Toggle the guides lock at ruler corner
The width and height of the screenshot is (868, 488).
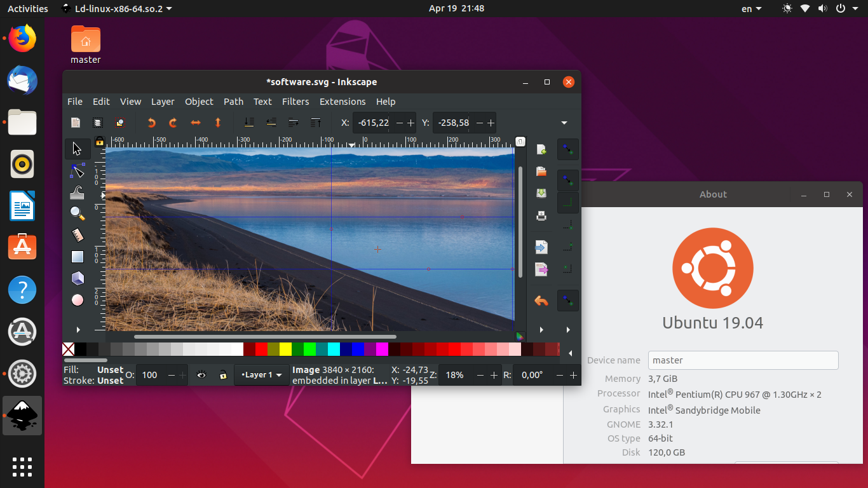coord(99,142)
